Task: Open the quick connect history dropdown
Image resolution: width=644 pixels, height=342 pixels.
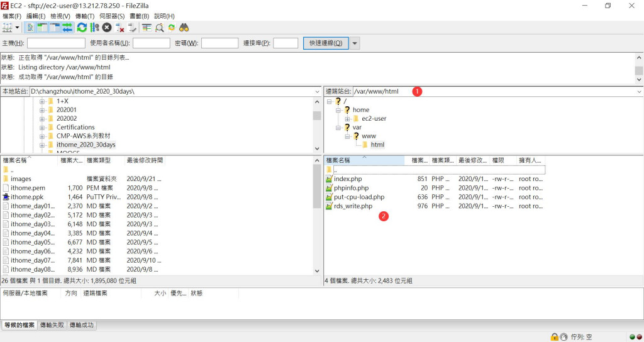Action: point(355,43)
